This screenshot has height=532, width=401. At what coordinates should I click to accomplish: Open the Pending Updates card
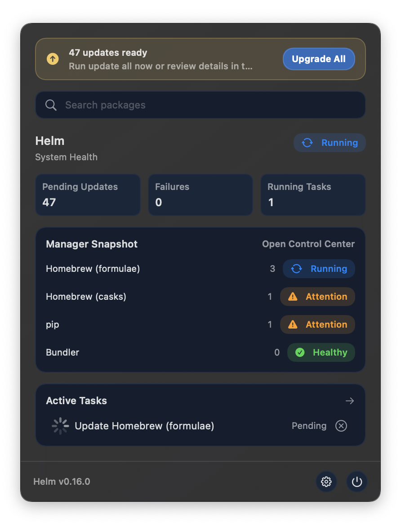coord(88,194)
